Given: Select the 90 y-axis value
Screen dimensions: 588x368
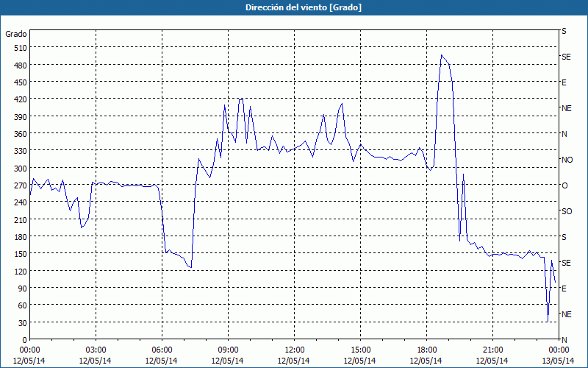Looking at the screenshot, I should [x=23, y=289].
